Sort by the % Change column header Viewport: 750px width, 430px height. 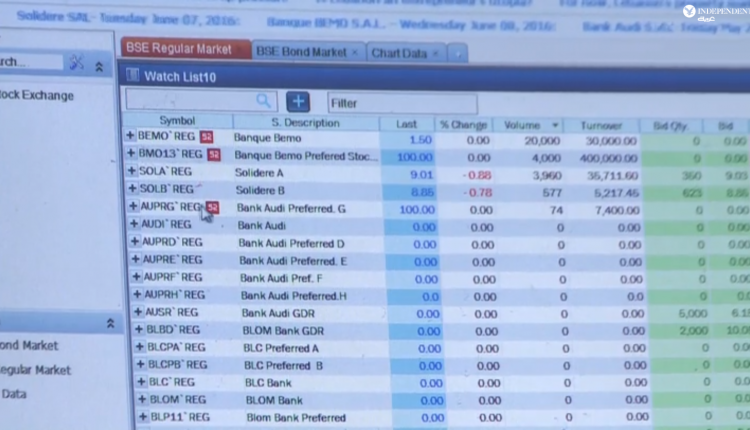coord(463,124)
